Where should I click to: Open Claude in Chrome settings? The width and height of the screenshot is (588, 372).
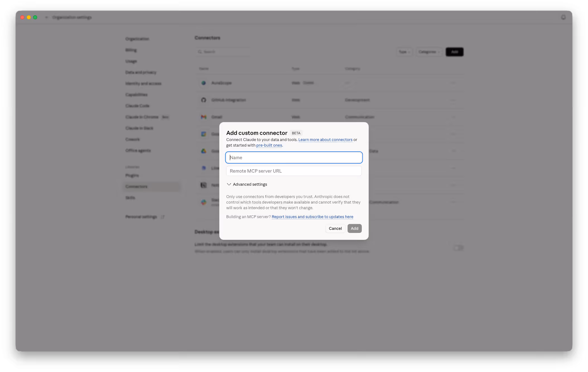coord(142,117)
